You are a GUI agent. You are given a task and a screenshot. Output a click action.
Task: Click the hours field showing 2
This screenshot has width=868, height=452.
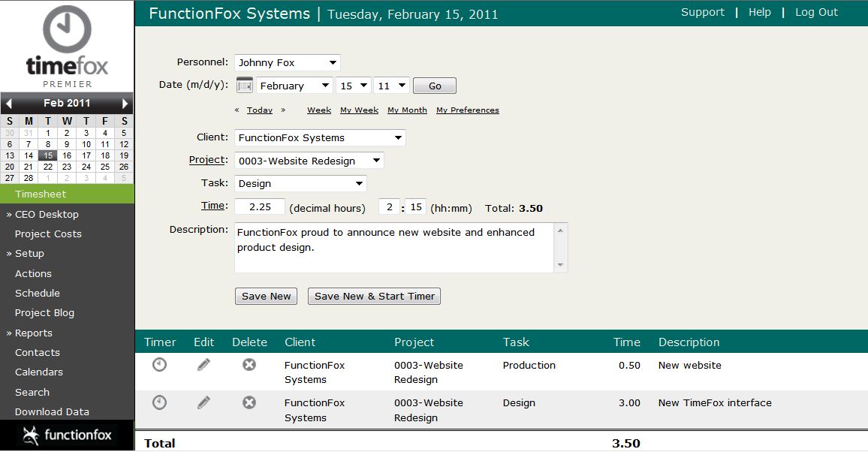click(x=390, y=206)
